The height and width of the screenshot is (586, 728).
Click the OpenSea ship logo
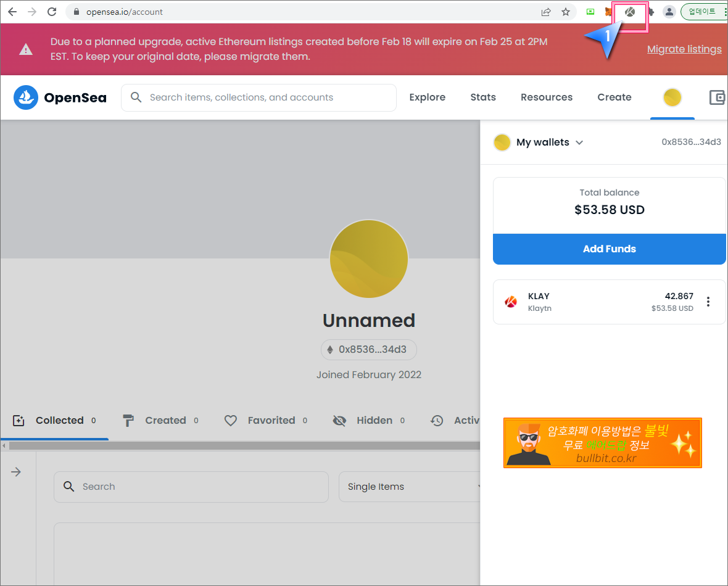(26, 97)
